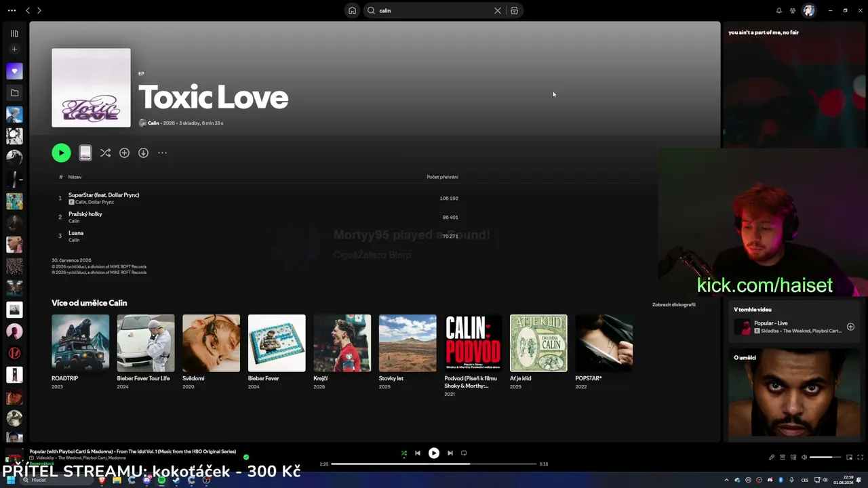This screenshot has width=868, height=488.
Task: Open the Krejčí album card
Action: 342,352
